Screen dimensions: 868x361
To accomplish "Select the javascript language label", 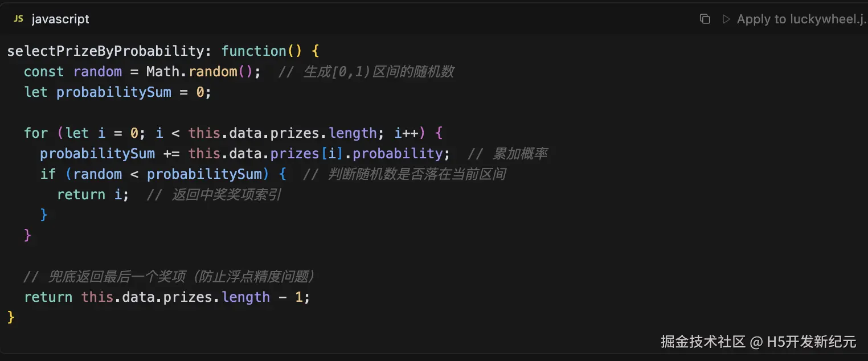I will point(60,19).
